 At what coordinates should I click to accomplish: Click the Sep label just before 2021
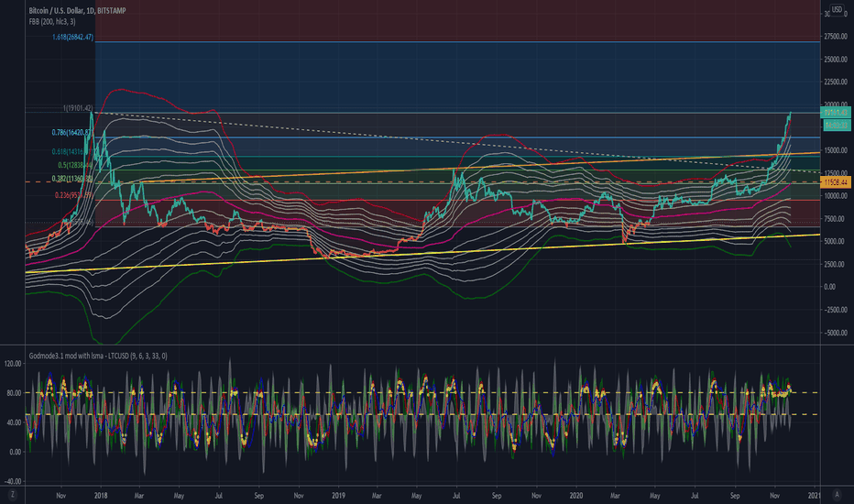point(735,496)
